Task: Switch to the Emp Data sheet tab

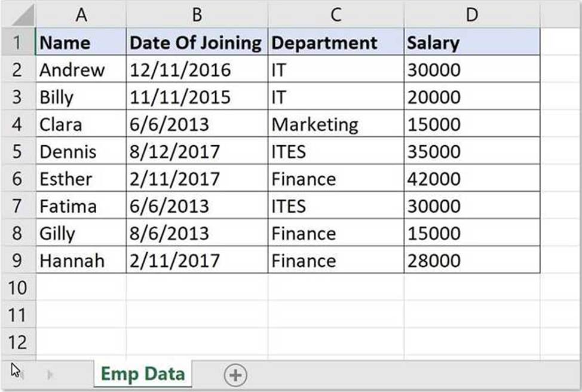Action: [143, 374]
